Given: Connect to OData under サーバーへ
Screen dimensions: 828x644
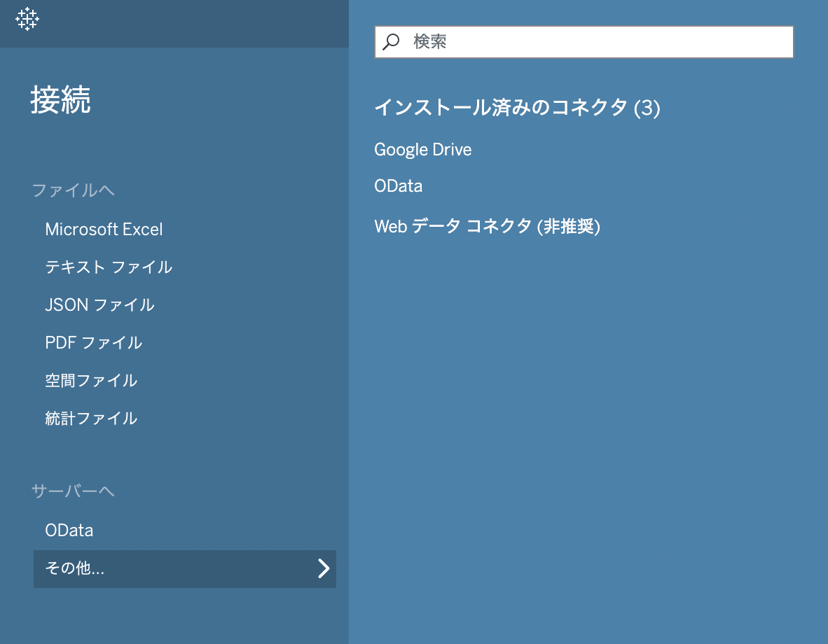Looking at the screenshot, I should tap(69, 530).
